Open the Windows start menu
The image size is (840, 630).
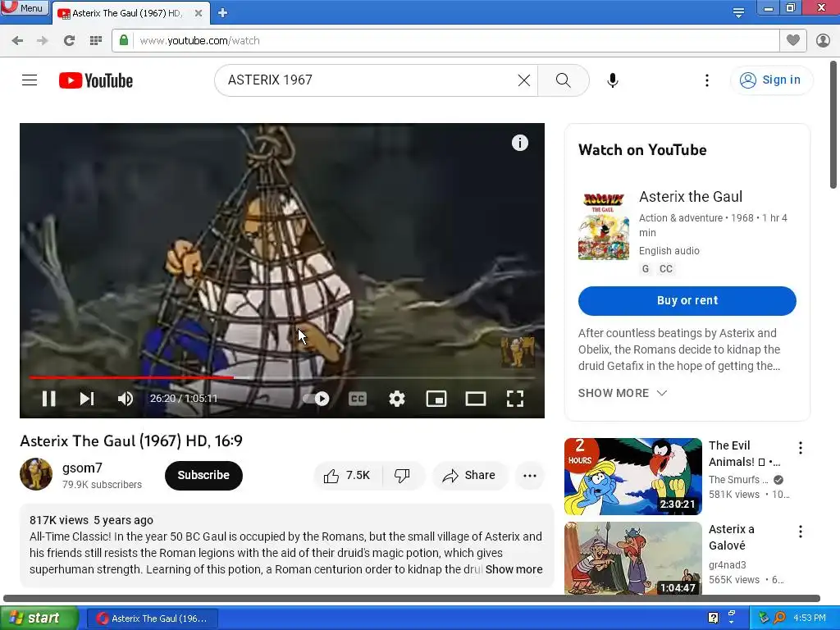click(39, 619)
